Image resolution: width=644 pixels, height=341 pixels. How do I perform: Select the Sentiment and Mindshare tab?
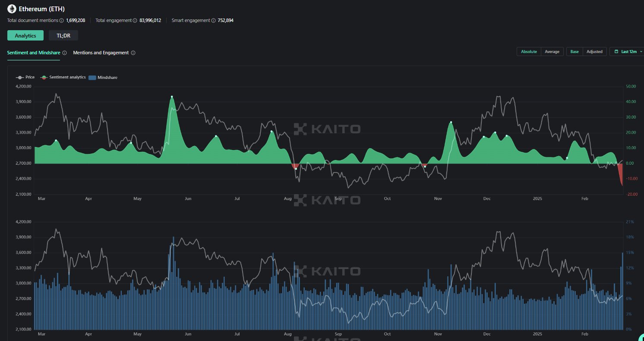(x=33, y=53)
